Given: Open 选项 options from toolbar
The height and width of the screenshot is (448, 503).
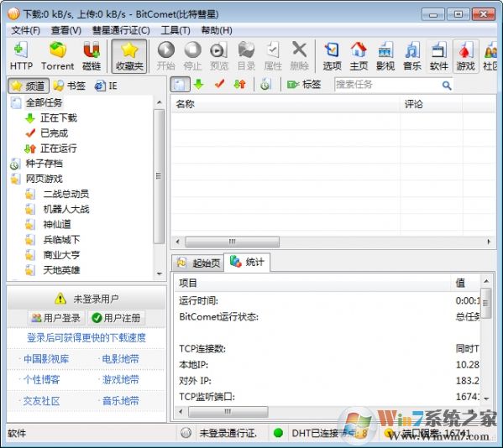Looking at the screenshot, I should (332, 56).
